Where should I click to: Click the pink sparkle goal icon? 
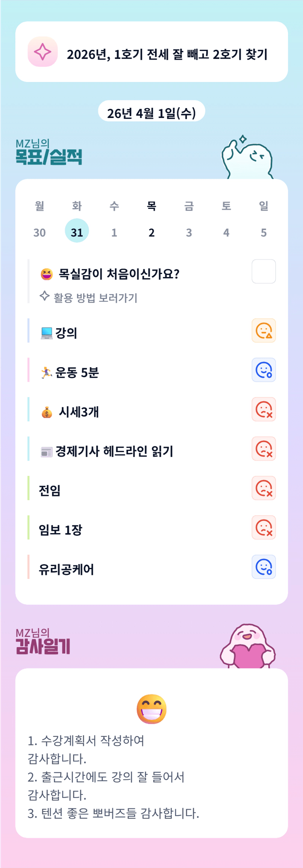(43, 52)
